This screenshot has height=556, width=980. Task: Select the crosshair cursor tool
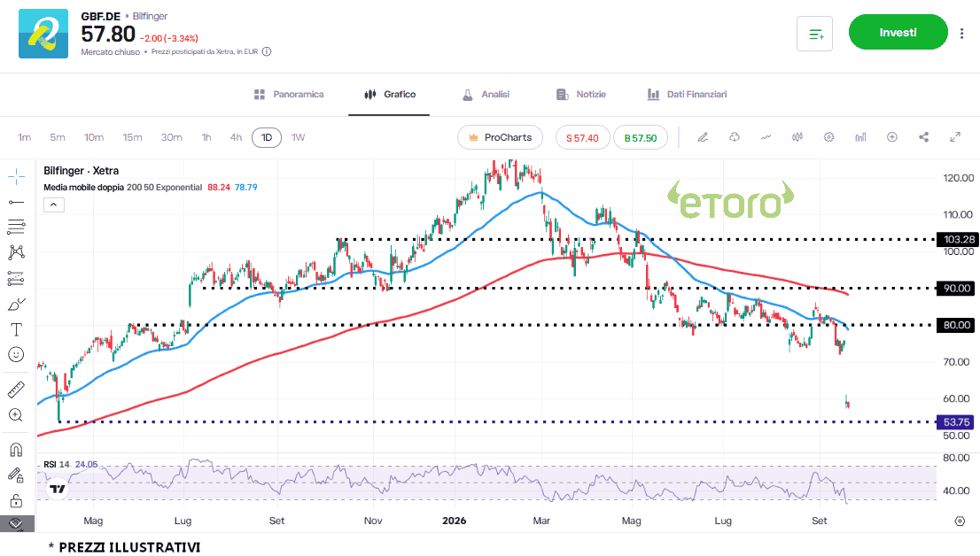click(16, 177)
